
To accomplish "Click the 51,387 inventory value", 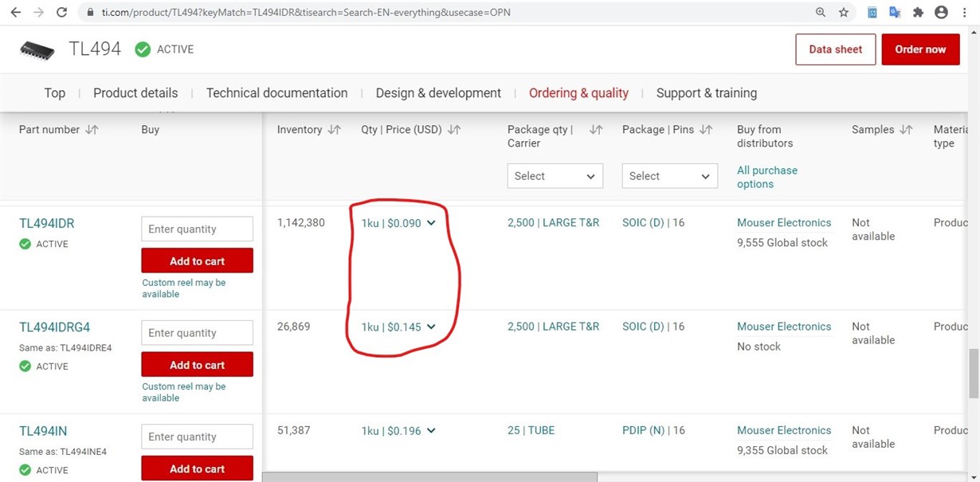I will pyautogui.click(x=294, y=430).
